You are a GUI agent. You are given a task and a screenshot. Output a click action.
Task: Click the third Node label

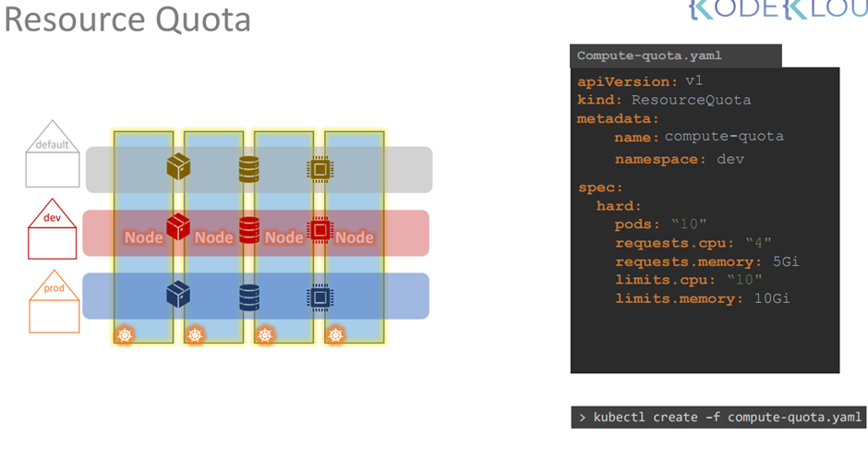(x=284, y=237)
